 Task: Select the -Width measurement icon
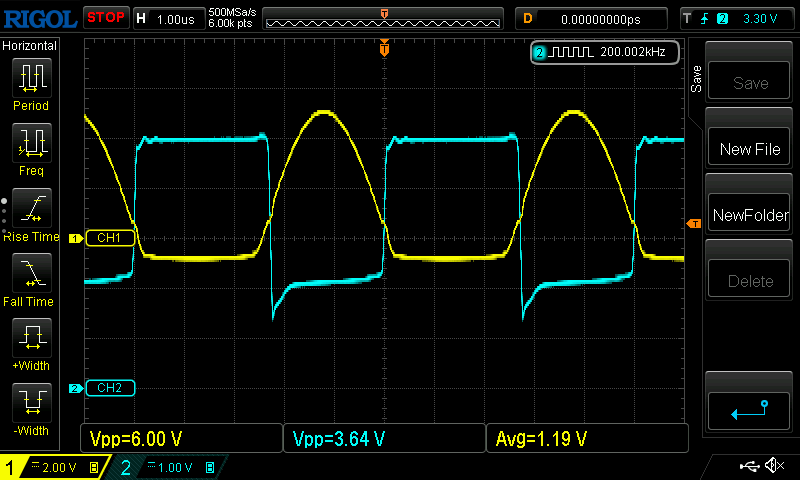coord(32,402)
